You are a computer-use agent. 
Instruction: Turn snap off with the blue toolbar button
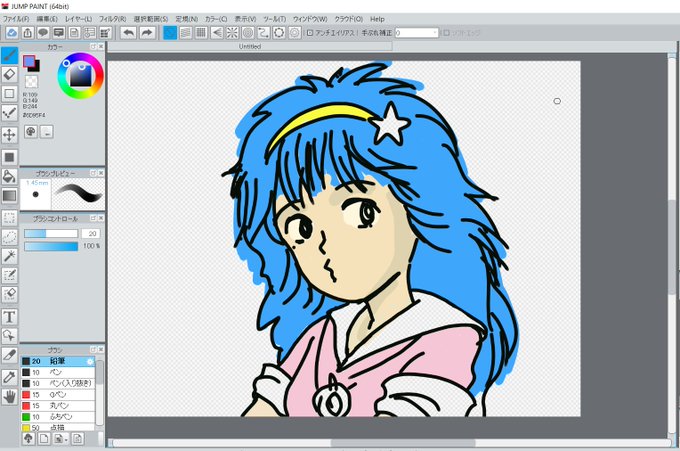tap(170, 33)
